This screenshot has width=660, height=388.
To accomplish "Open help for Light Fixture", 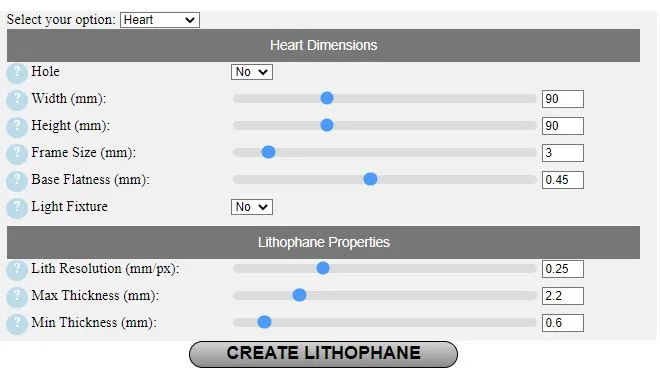I will (x=17, y=208).
